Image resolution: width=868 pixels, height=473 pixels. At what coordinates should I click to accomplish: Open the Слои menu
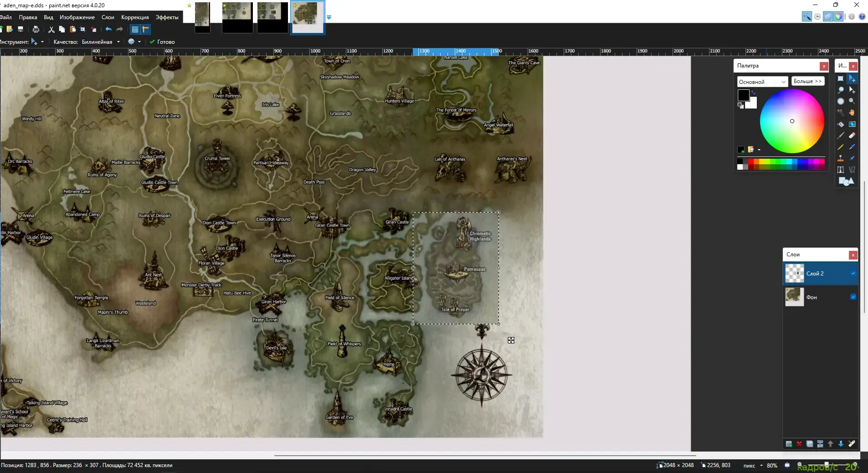(108, 17)
